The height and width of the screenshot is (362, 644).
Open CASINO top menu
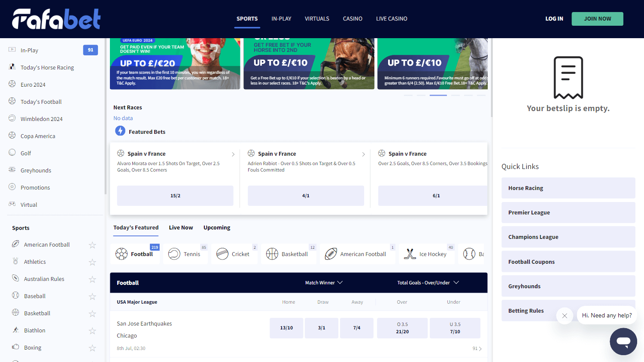pos(352,19)
